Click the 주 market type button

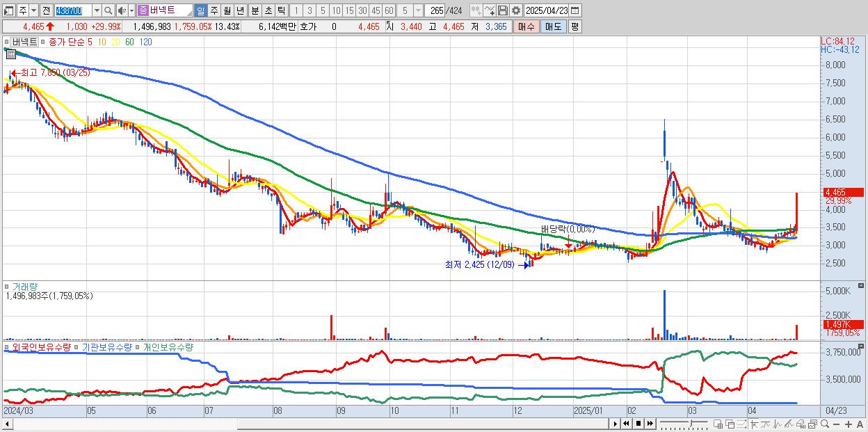(23, 10)
